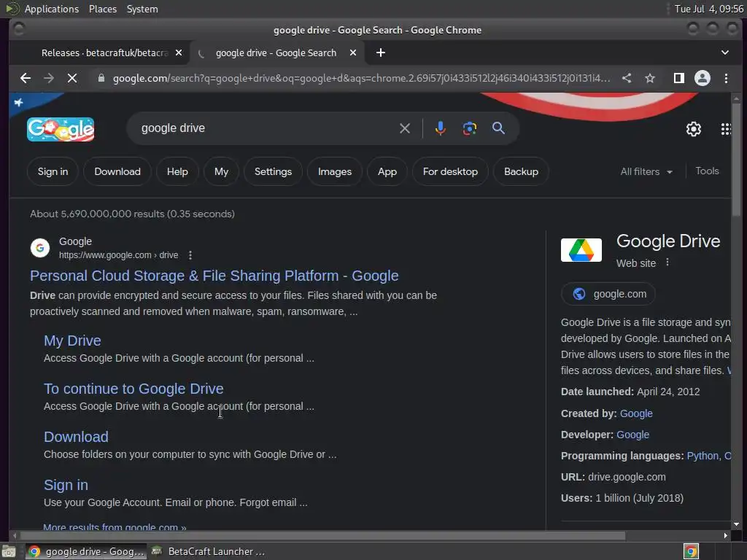Switch to BetaCraft Launcher in taskbar

[x=208, y=551]
